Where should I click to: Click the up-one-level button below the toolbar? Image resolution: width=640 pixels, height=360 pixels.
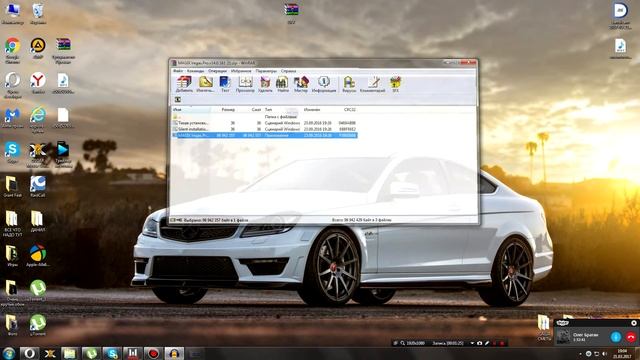[x=178, y=100]
